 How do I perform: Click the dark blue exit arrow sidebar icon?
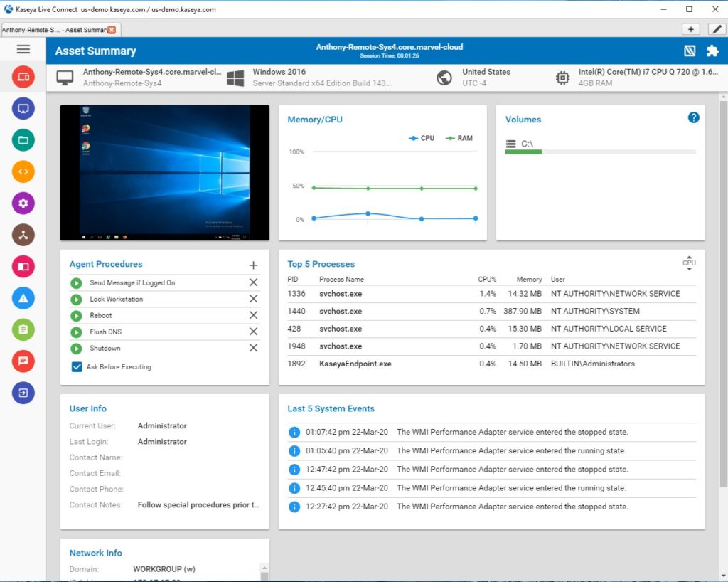(x=23, y=393)
